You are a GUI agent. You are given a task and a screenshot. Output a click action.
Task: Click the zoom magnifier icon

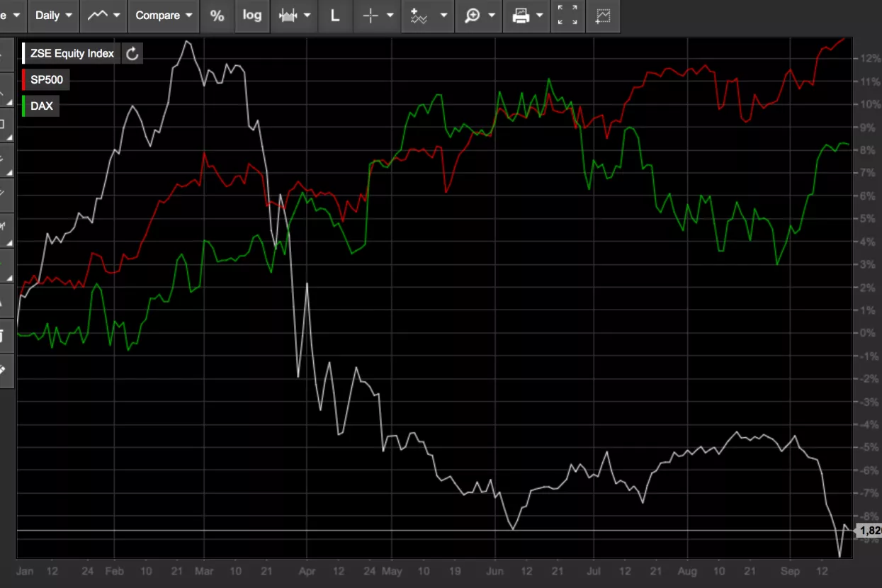click(x=473, y=16)
